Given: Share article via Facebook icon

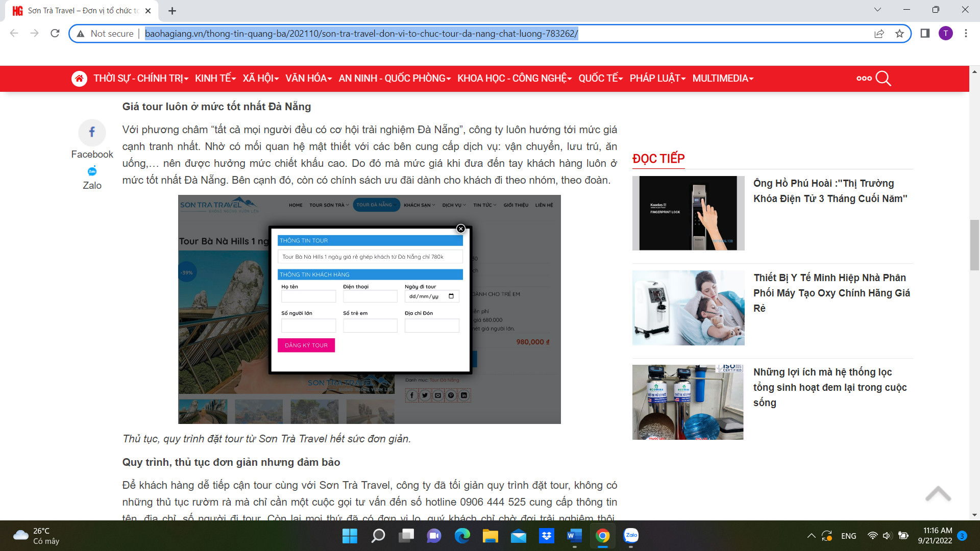Looking at the screenshot, I should [92, 132].
